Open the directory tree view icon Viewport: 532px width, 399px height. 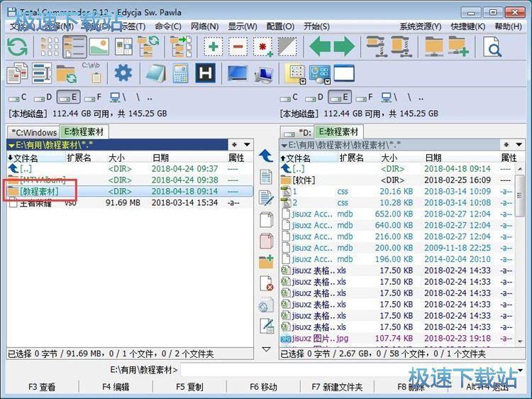pos(148,47)
